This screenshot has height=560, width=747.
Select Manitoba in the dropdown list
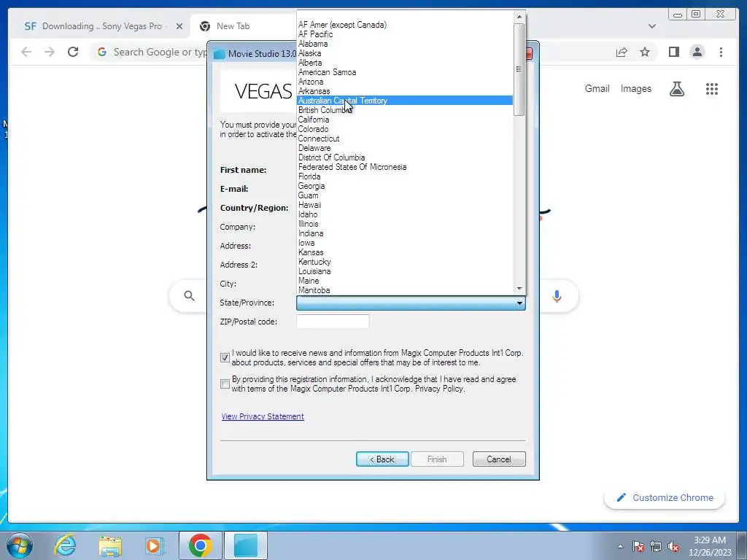[x=404, y=290]
